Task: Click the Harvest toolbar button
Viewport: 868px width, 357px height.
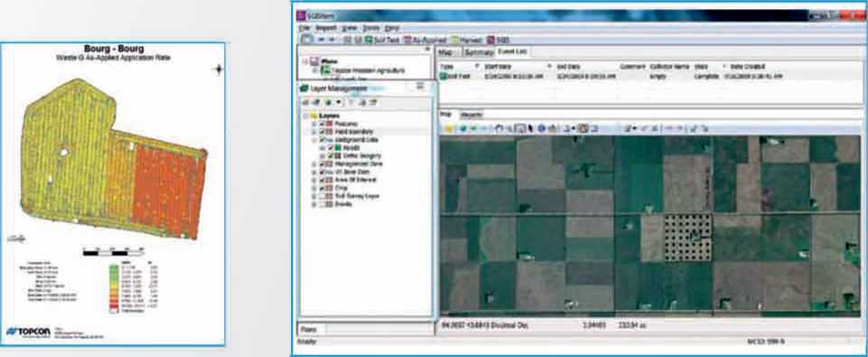Action: [x=467, y=40]
